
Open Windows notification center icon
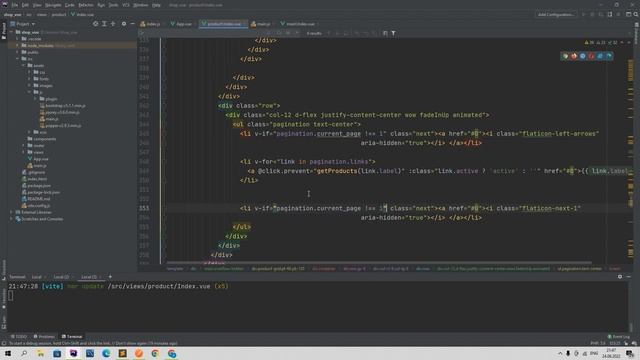click(x=630, y=353)
